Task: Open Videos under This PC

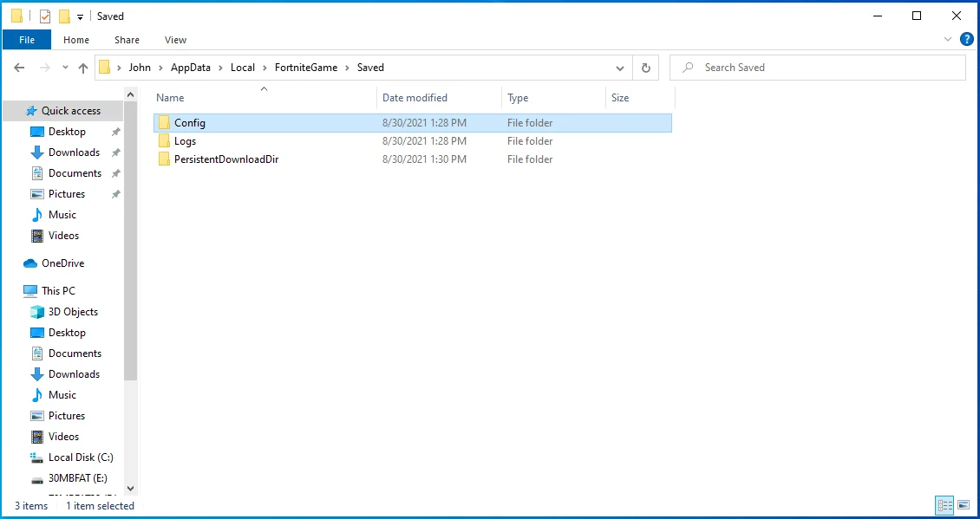Action: (x=64, y=437)
